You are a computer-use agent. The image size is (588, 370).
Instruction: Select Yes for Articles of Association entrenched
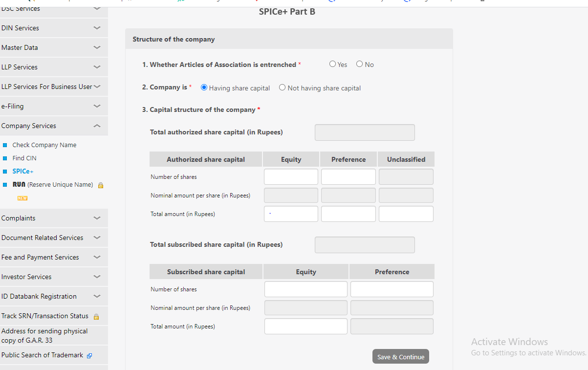333,64
